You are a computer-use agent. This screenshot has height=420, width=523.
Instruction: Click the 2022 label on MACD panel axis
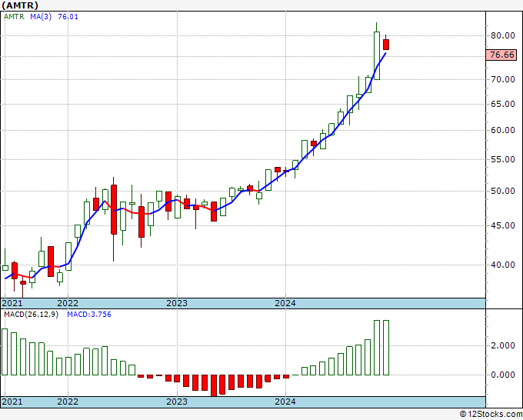click(68, 402)
